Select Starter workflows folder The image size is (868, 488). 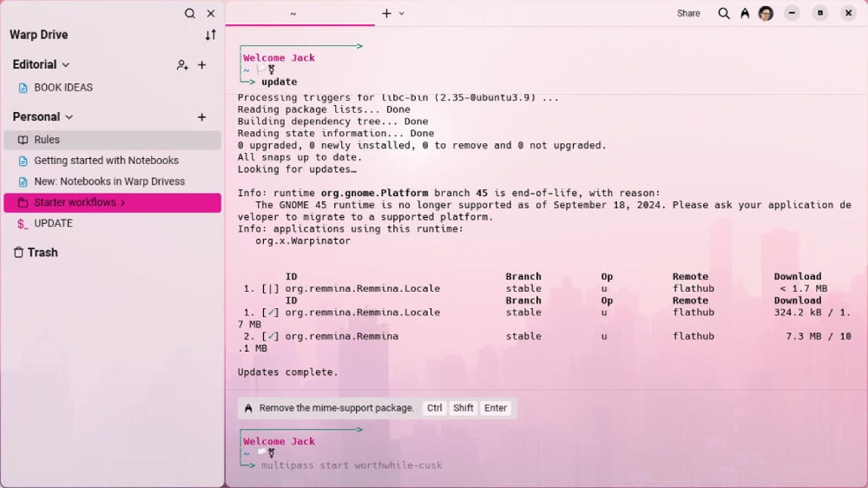[112, 202]
